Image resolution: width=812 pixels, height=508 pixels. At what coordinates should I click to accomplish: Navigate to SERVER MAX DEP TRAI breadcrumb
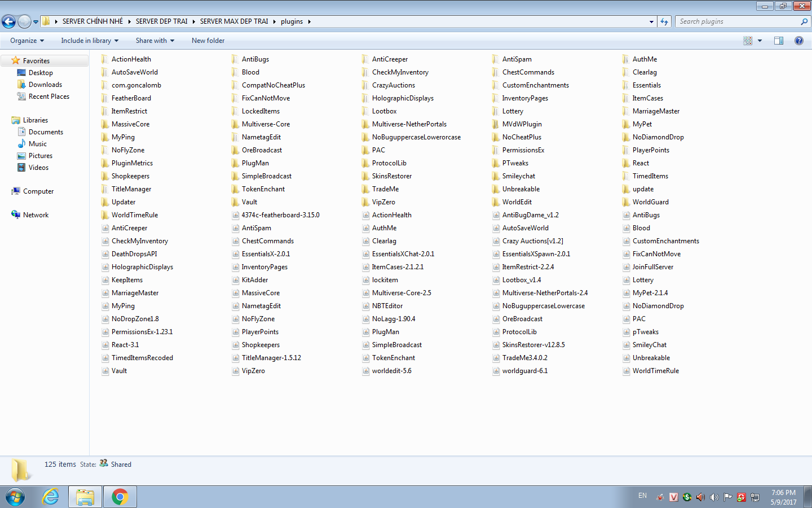(234, 21)
